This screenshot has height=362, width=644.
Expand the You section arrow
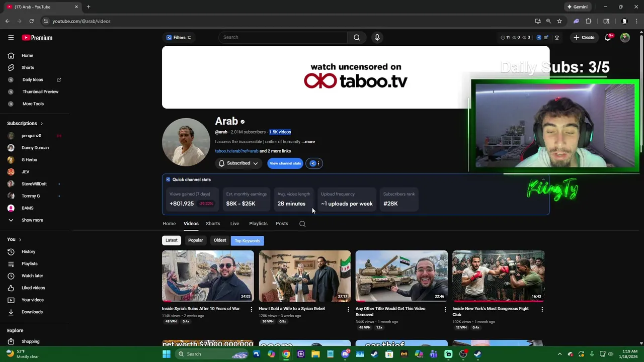click(20, 240)
